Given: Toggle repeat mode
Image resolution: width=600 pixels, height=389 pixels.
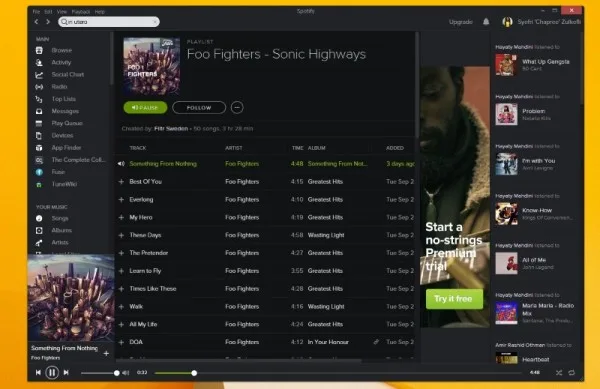Looking at the screenshot, I should 572,373.
